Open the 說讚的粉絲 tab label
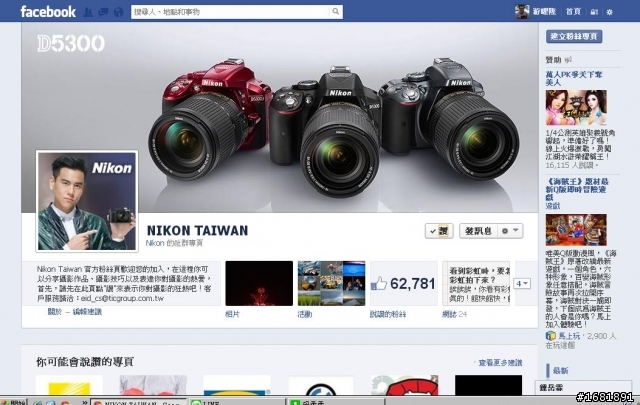 click(388, 314)
